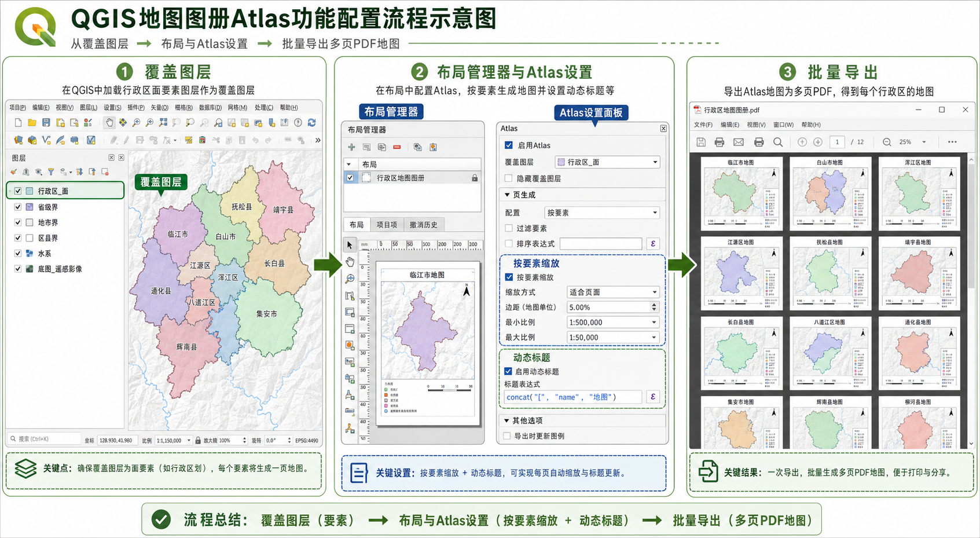
Task: Click the search magnifier in PDF viewer
Action: tap(778, 142)
